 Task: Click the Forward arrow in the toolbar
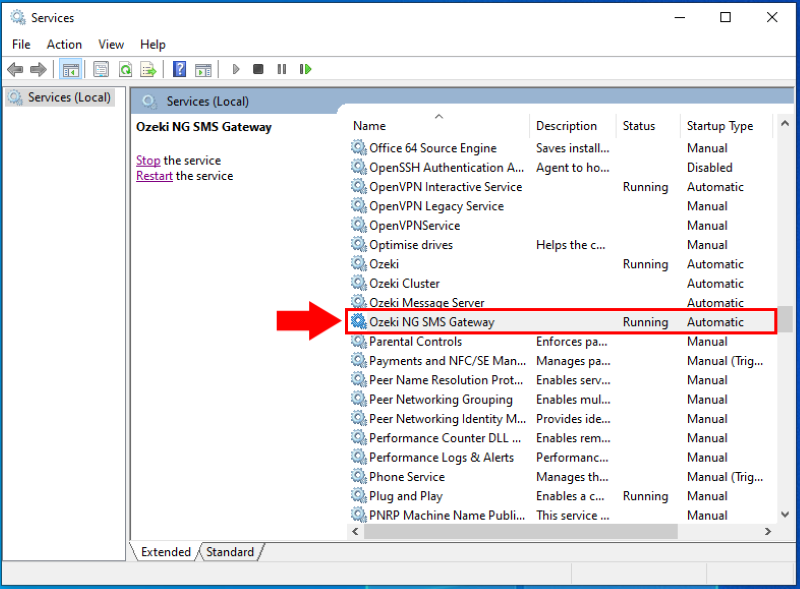point(38,69)
